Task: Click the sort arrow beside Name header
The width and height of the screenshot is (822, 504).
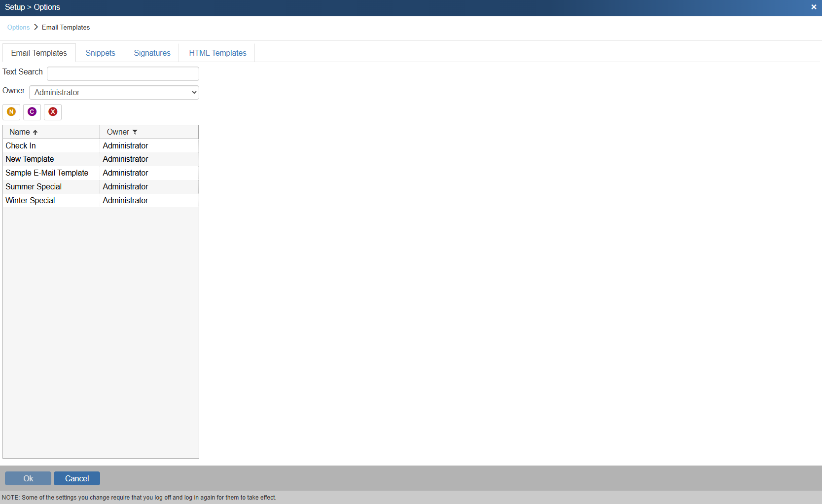Action: [x=36, y=132]
